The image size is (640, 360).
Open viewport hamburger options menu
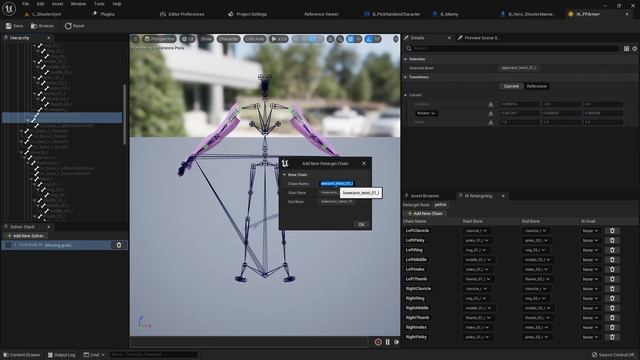pyautogui.click(x=136, y=39)
